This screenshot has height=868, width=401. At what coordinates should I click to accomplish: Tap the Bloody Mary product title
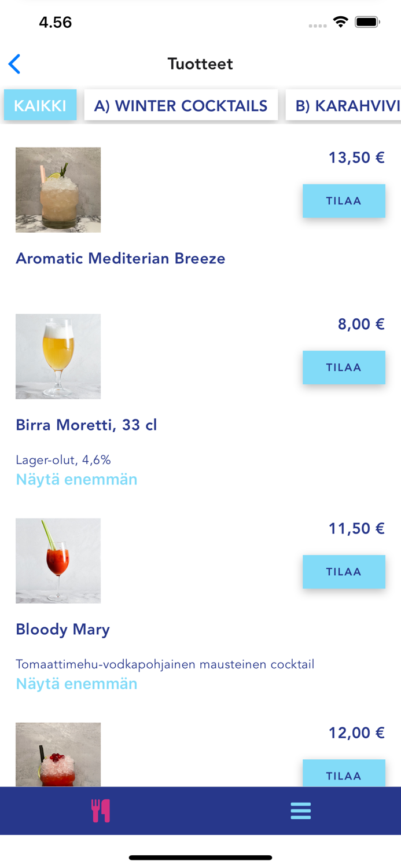point(62,629)
